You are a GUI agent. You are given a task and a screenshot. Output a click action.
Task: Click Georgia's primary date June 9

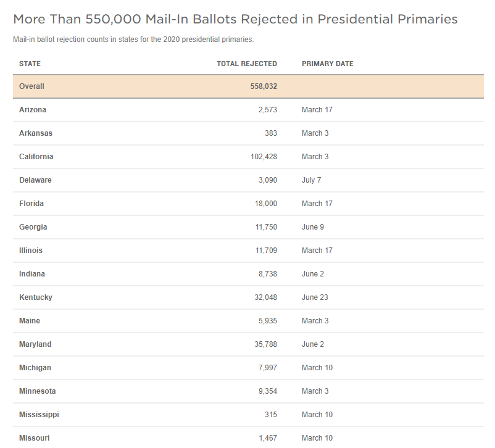click(x=312, y=227)
